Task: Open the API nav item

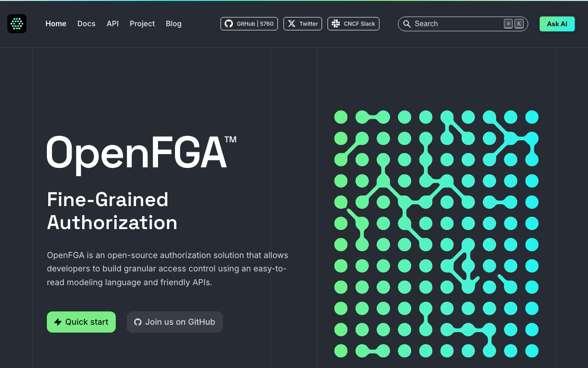Action: pyautogui.click(x=113, y=23)
